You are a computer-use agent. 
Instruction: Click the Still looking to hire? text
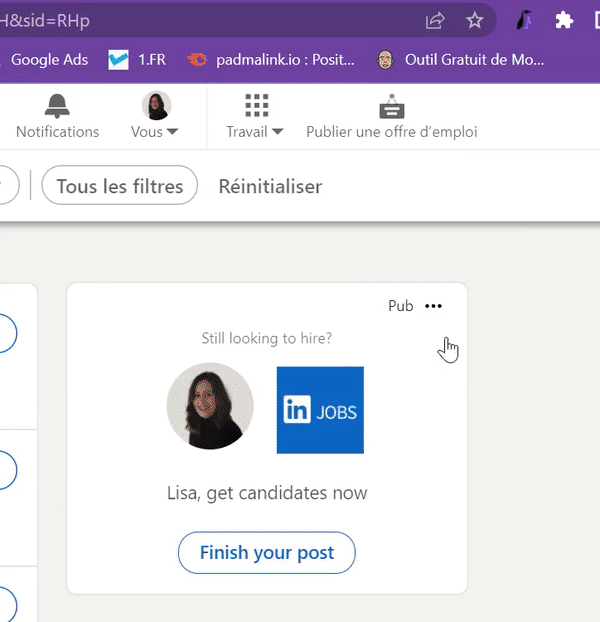click(x=266, y=338)
